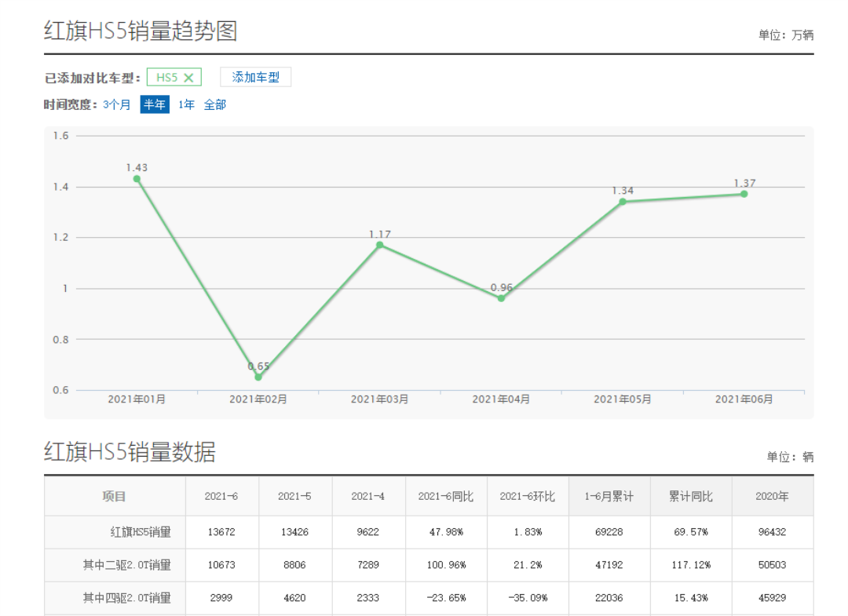Click cell value 96432

click(x=773, y=532)
